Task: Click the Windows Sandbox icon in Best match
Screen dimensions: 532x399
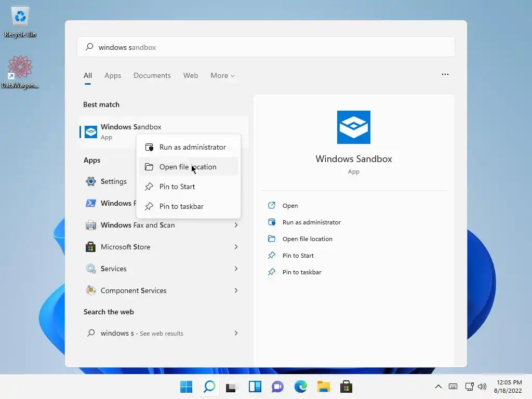Action: pos(90,131)
